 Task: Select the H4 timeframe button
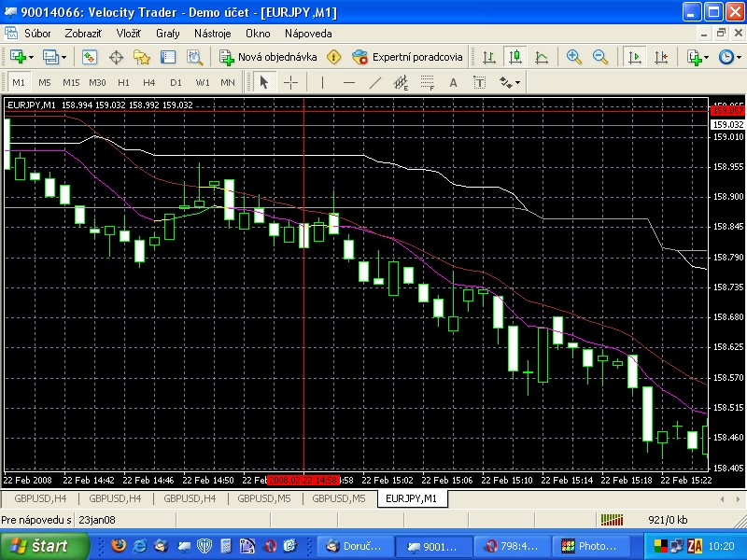(148, 82)
